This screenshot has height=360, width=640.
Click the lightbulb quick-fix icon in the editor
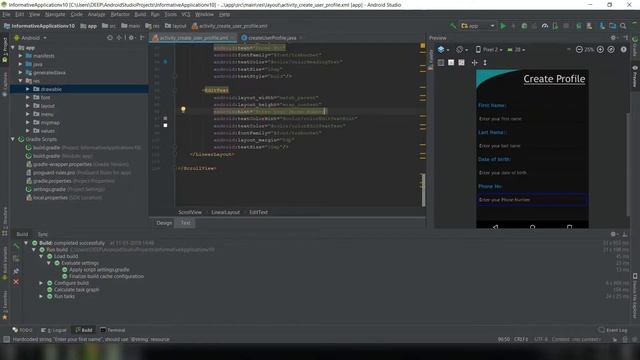183,109
